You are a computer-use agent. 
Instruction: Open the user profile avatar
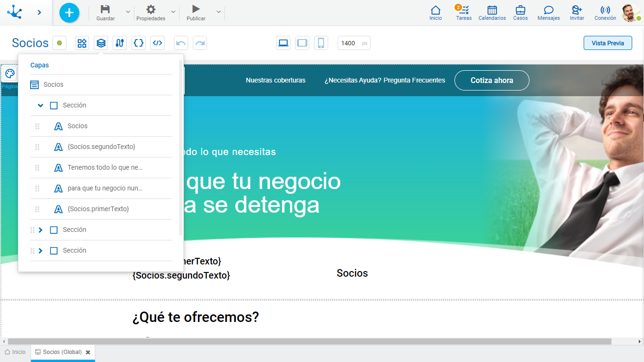[630, 13]
